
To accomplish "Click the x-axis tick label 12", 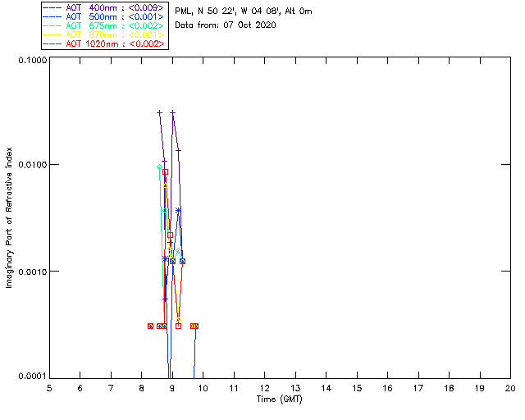I will click(x=264, y=388).
